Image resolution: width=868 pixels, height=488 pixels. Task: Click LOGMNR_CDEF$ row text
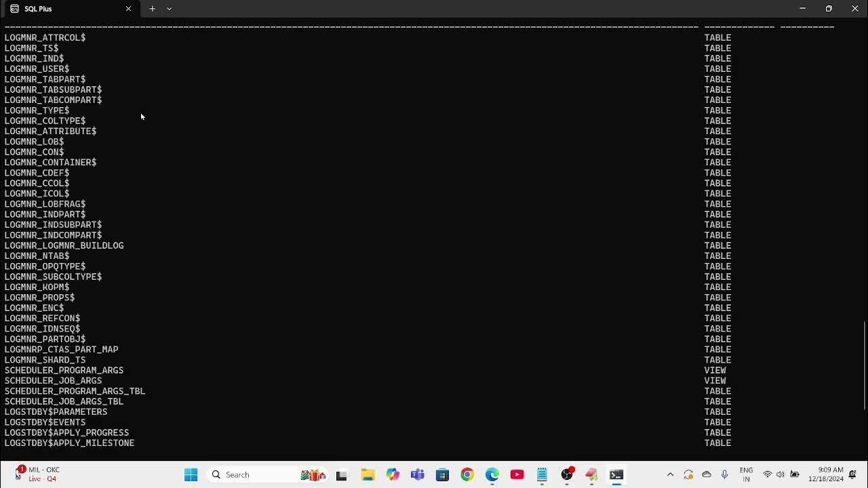[37, 173]
